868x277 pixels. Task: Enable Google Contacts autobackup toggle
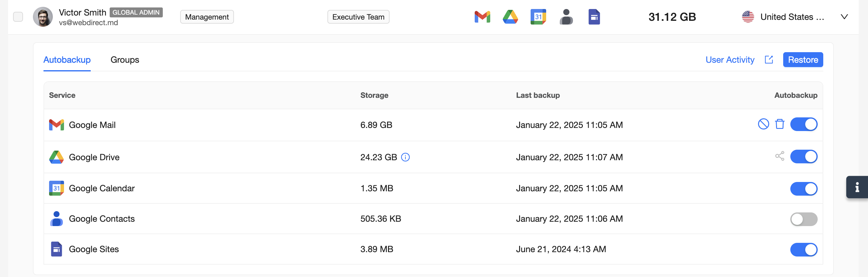point(804,219)
